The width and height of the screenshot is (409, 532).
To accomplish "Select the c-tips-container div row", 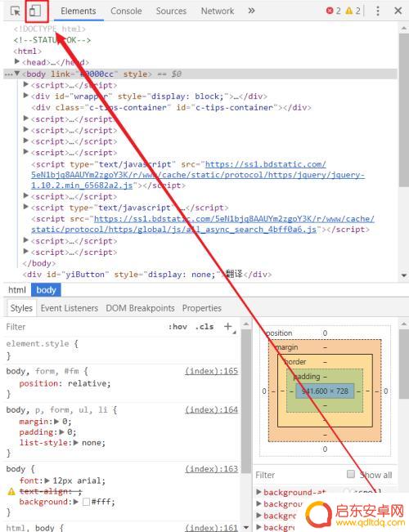I will (x=171, y=108).
